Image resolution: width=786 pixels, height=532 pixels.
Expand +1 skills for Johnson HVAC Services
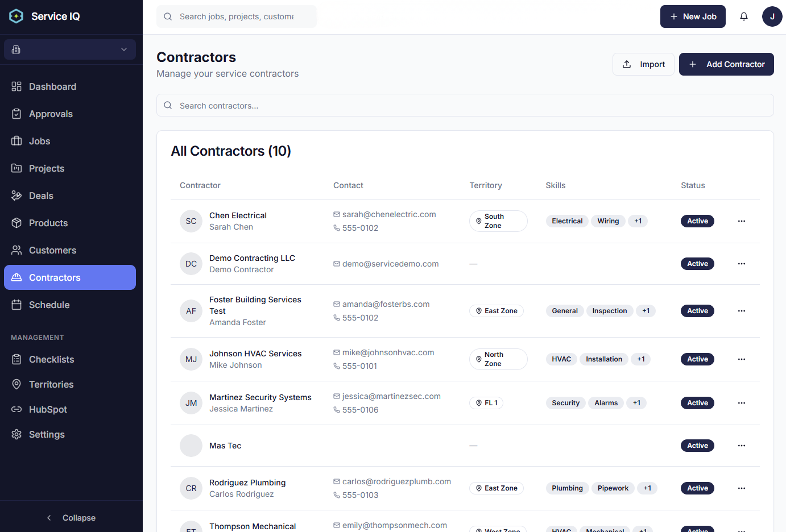(641, 359)
